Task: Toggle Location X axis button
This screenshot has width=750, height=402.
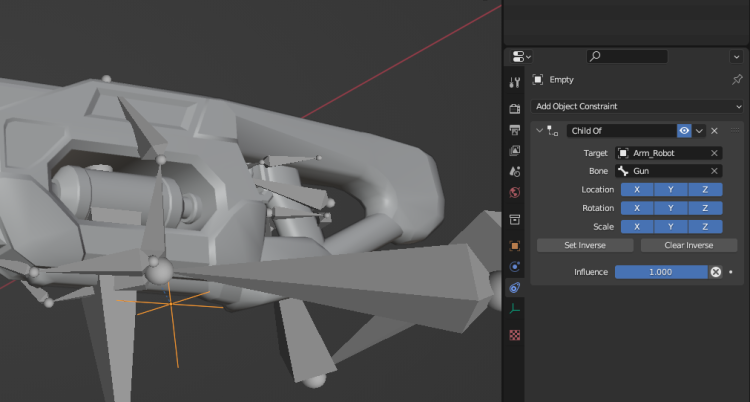Action: click(x=637, y=189)
